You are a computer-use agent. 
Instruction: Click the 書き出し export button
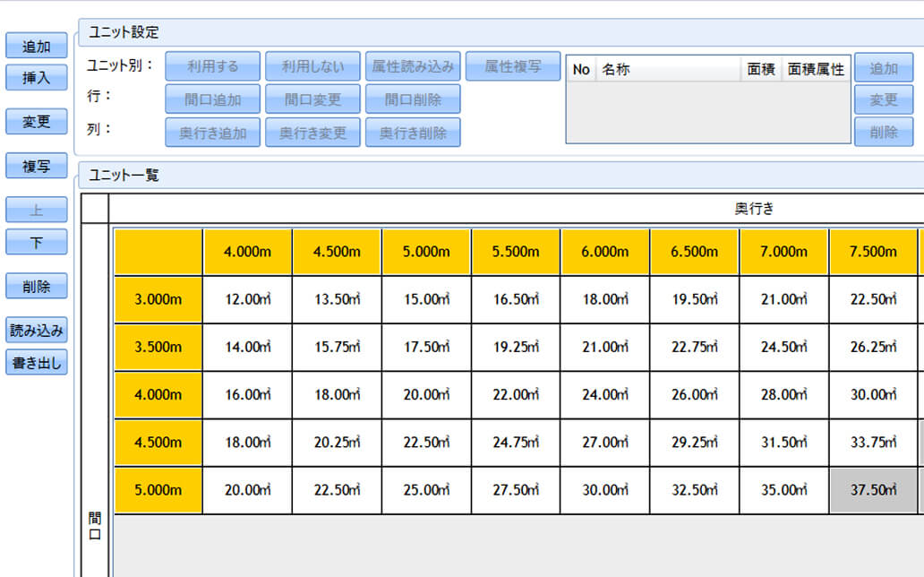click(37, 363)
